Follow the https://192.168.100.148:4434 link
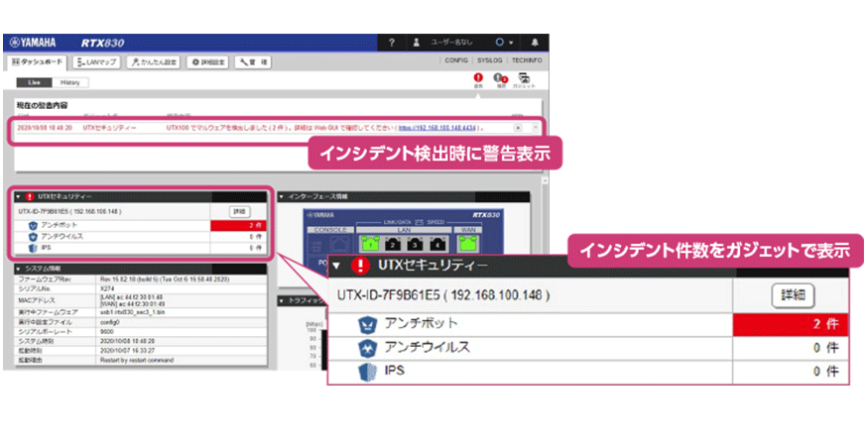Screen dimensions: 868x445 (436, 128)
